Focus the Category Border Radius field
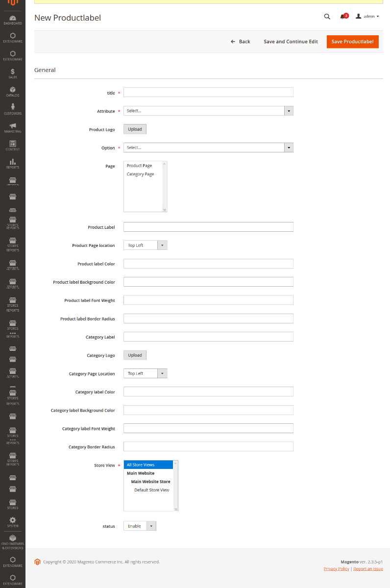The height and width of the screenshot is (588, 390). point(208,446)
